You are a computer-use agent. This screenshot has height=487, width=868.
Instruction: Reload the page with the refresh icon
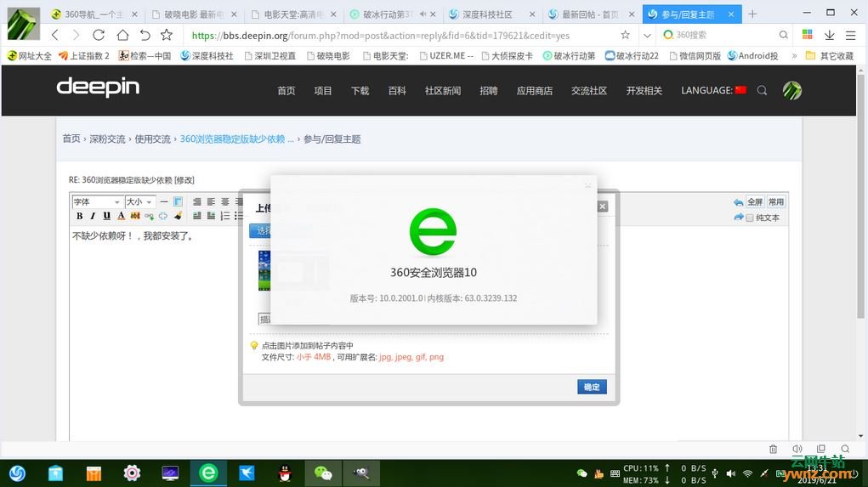coord(99,35)
